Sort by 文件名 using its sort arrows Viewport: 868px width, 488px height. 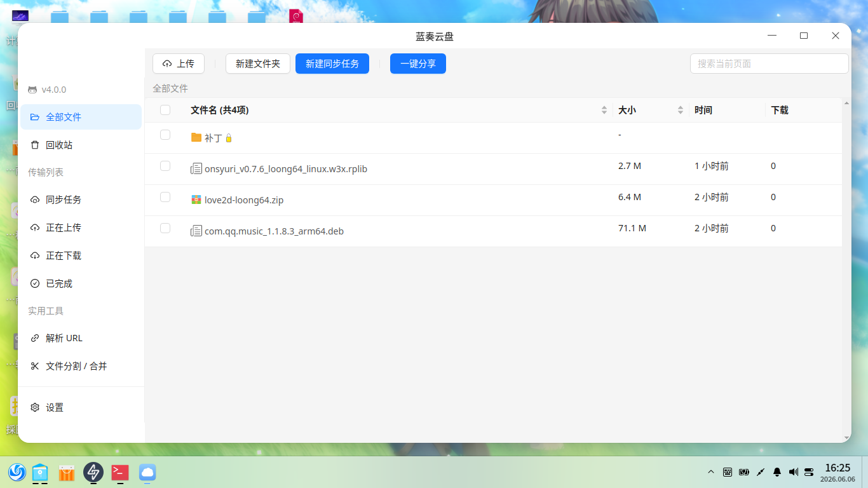pyautogui.click(x=604, y=110)
